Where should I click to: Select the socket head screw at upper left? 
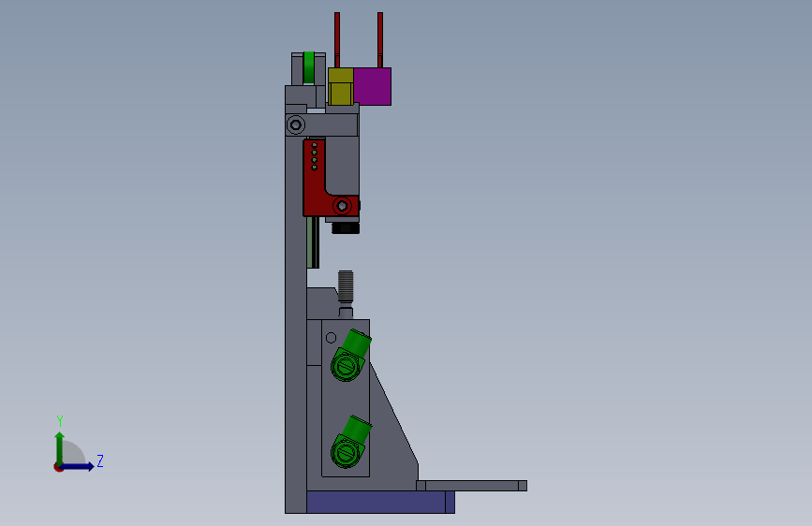pyautogui.click(x=296, y=124)
